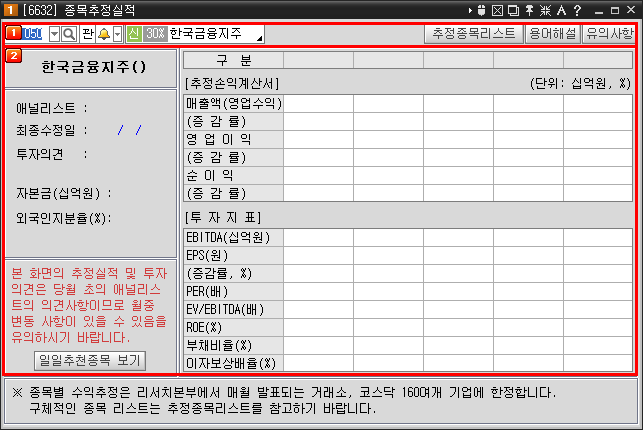Click the gray 30% margin badge
Viewport: 643px width, 430px height.
[x=155, y=34]
